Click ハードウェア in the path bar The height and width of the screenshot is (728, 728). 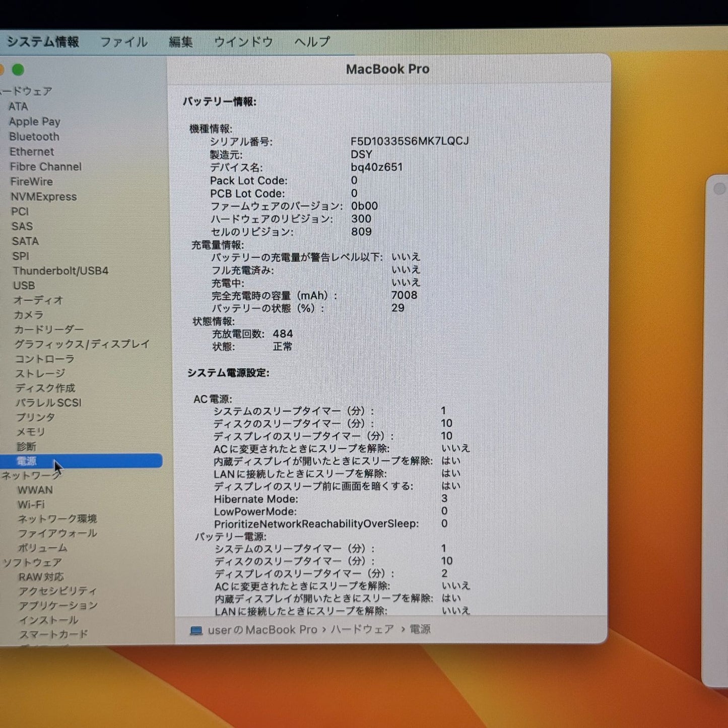click(362, 629)
